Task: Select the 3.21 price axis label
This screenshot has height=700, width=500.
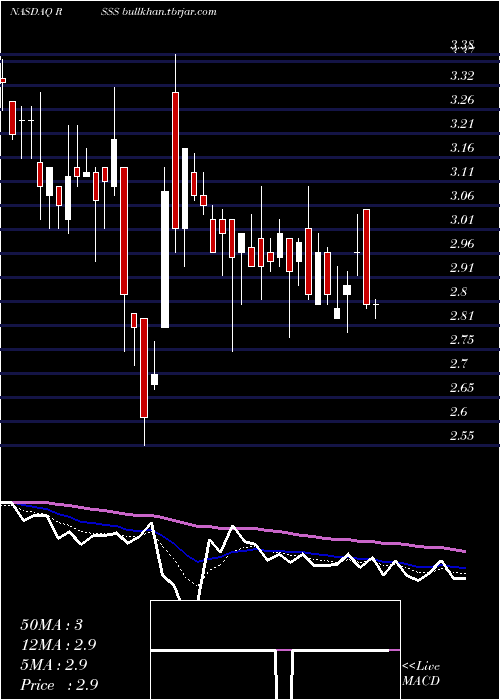Action: [x=462, y=124]
